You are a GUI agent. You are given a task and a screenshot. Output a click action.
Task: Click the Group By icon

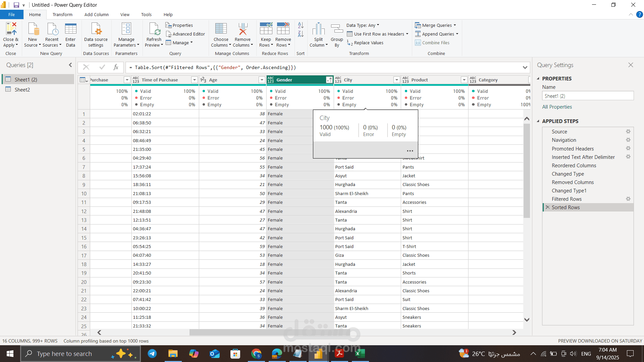337,29
